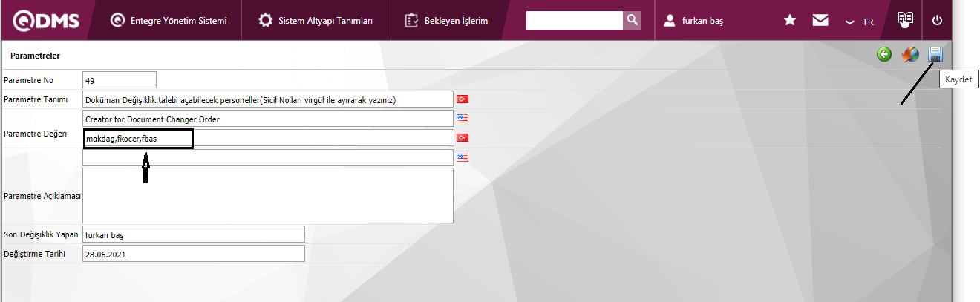Click Parametre Değeri field with makdag,fkocer,fbas
980x302 pixels.
pyautogui.click(x=268, y=138)
